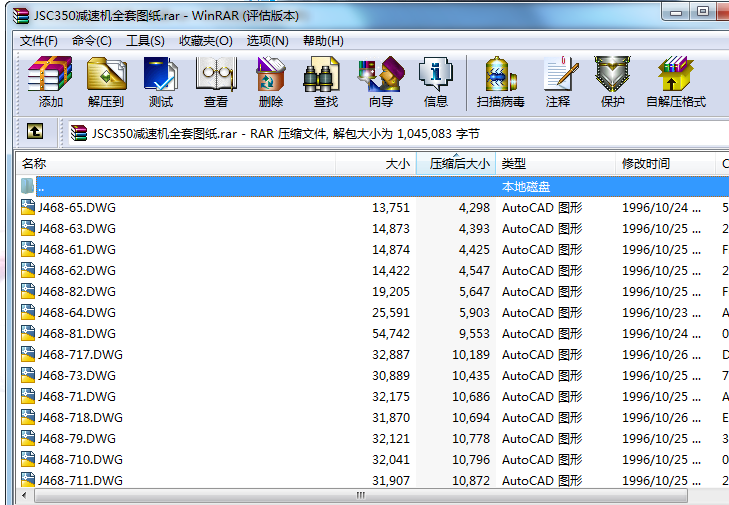Open the Comment (注释) icon
Screen dimensions: 729x505
pyautogui.click(x=562, y=73)
